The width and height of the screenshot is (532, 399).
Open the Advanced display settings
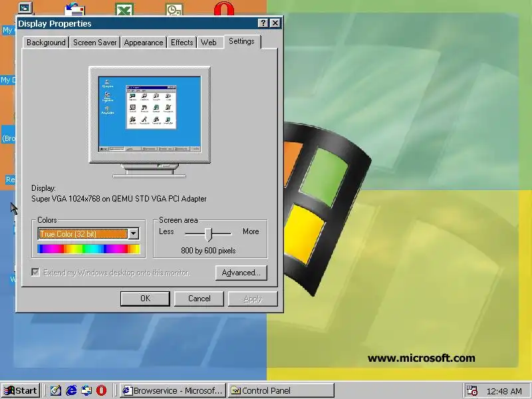coord(241,273)
